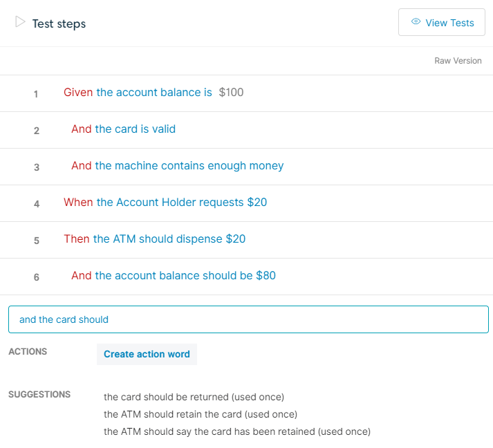
Task: Click the Test steps heading
Action: pyautogui.click(x=59, y=24)
